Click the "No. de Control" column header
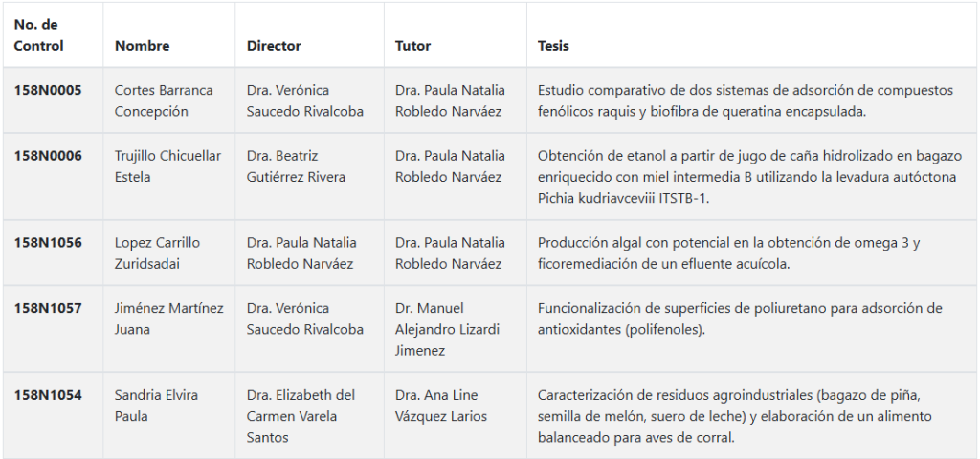 click(x=39, y=34)
